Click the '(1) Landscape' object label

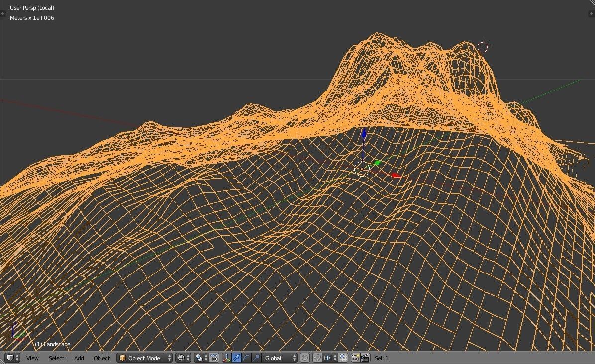[x=52, y=344]
